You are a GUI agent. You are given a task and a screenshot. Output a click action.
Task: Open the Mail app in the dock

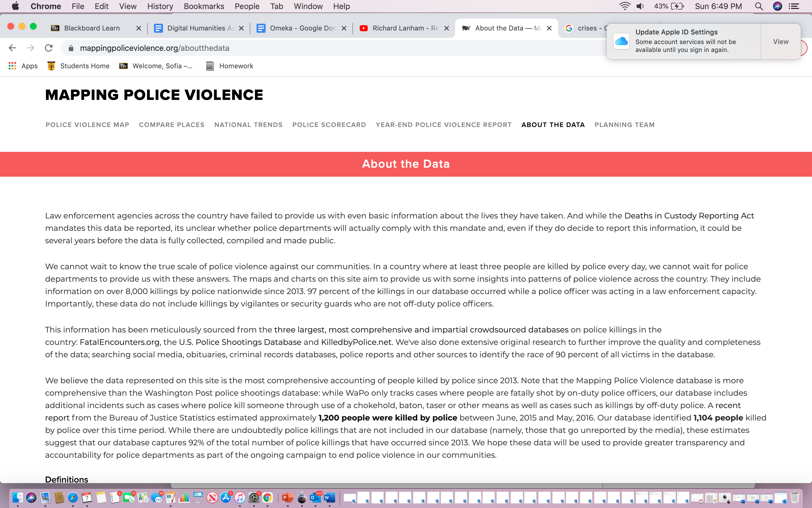(x=45, y=498)
